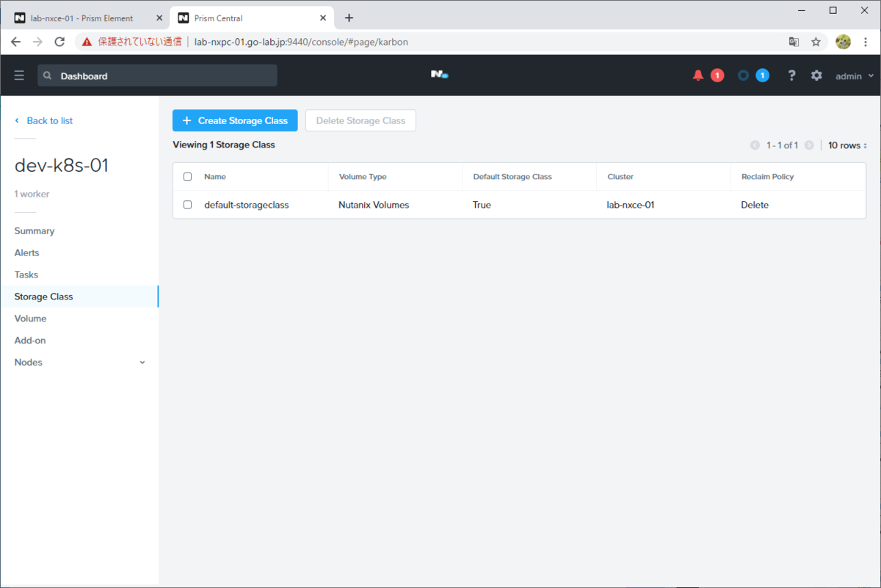Click Default Storage Class column header

coord(512,177)
